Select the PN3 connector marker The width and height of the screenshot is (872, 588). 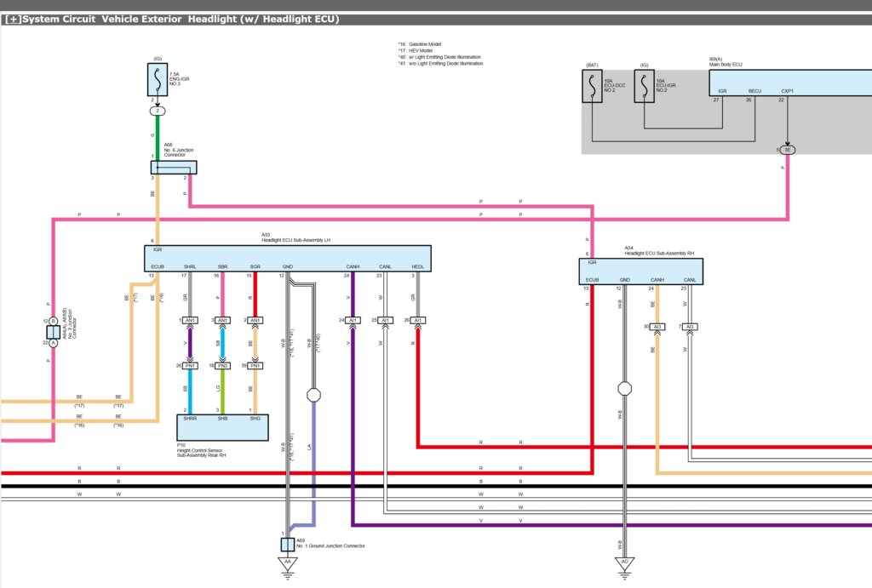point(222,366)
